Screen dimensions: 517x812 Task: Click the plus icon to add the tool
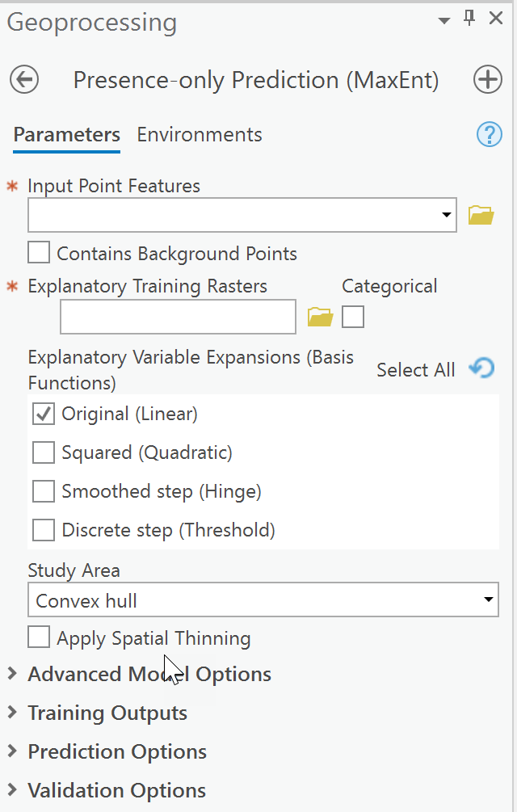click(488, 79)
